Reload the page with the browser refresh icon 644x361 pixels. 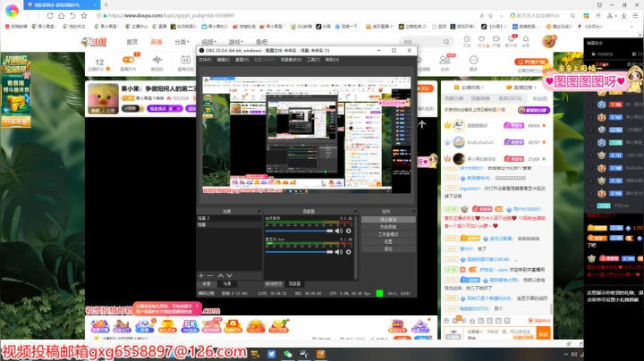(50, 15)
